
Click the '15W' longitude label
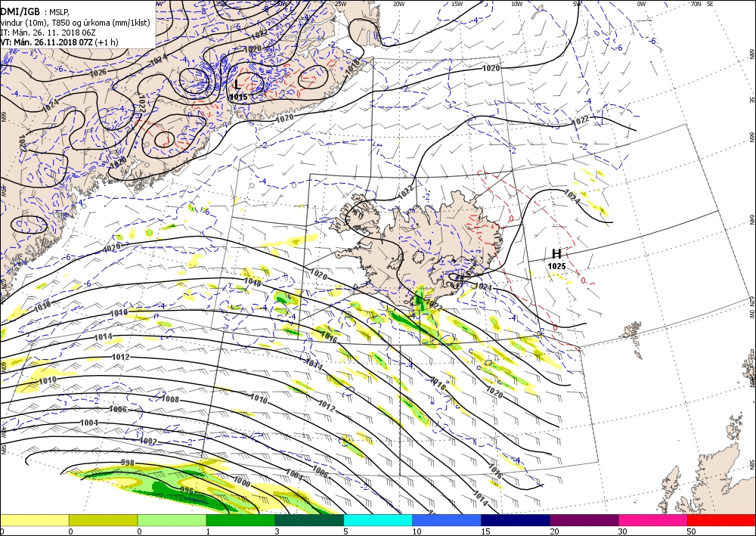tap(457, 4)
